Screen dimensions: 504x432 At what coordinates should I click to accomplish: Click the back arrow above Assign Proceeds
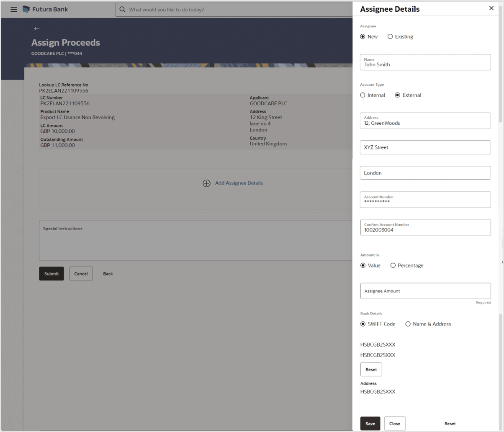click(x=36, y=28)
